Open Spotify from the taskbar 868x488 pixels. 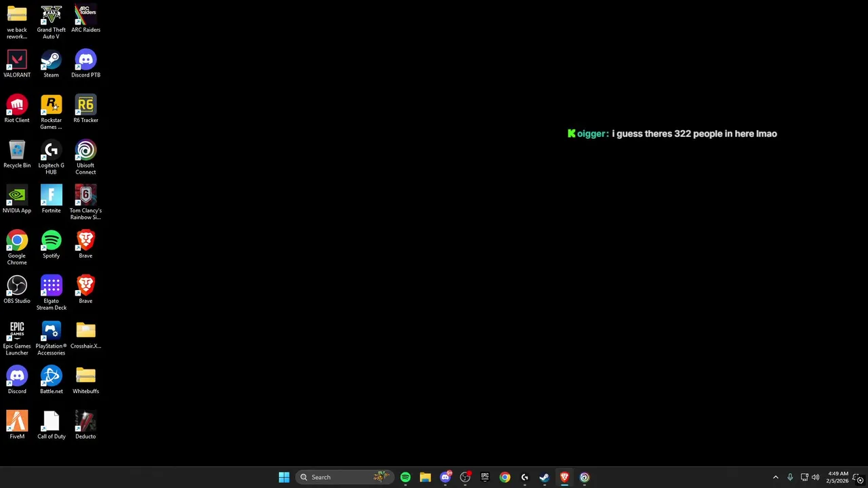(x=406, y=477)
